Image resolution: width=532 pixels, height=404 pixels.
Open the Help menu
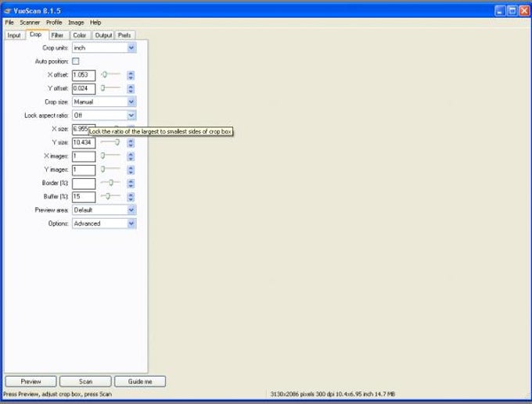95,23
